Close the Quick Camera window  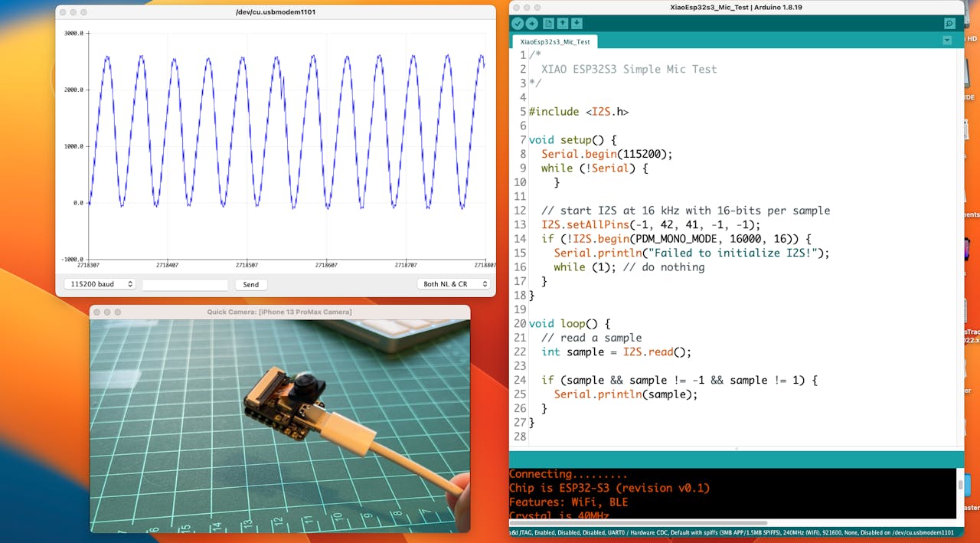click(96, 312)
